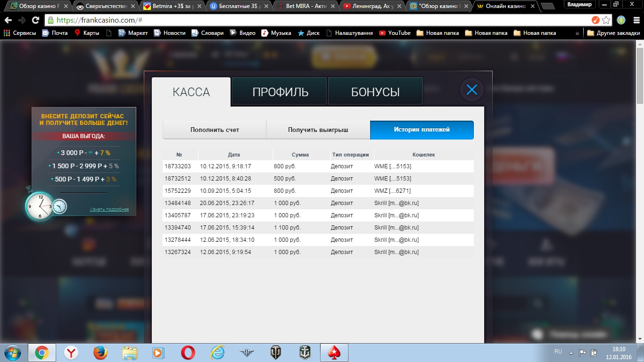Screen dimensions: 644x362
Task: Open Yandex browser from the taskbar
Action: (71, 352)
